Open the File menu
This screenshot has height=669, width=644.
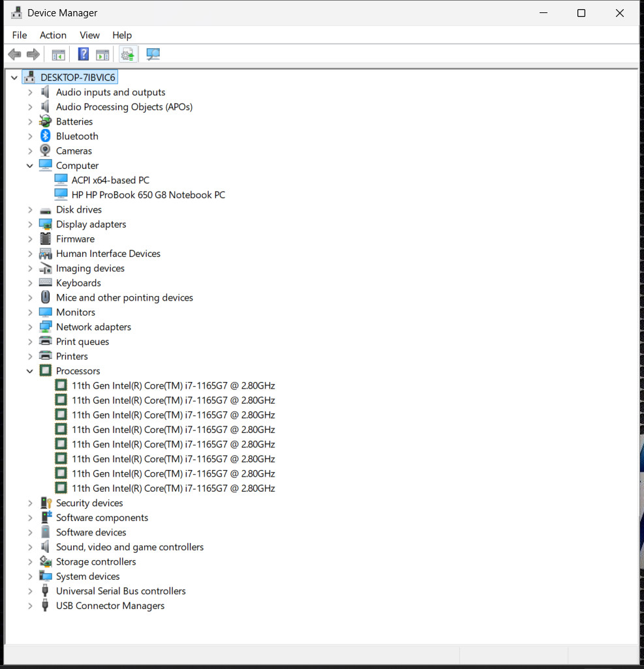tap(20, 35)
